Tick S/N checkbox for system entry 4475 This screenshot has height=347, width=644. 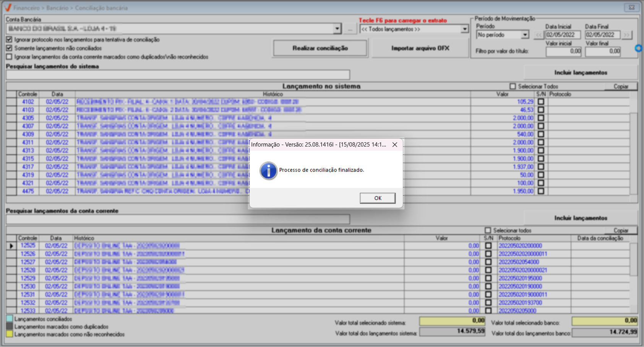541,191
